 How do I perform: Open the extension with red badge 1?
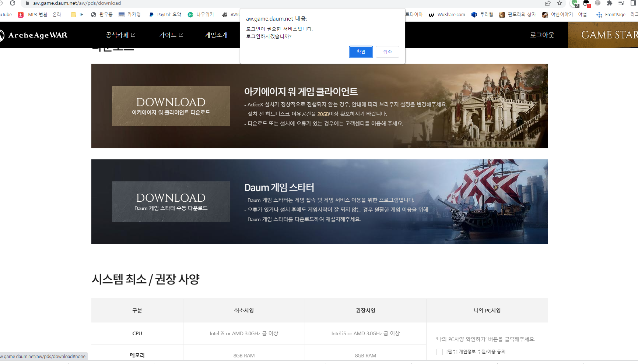[x=587, y=3]
